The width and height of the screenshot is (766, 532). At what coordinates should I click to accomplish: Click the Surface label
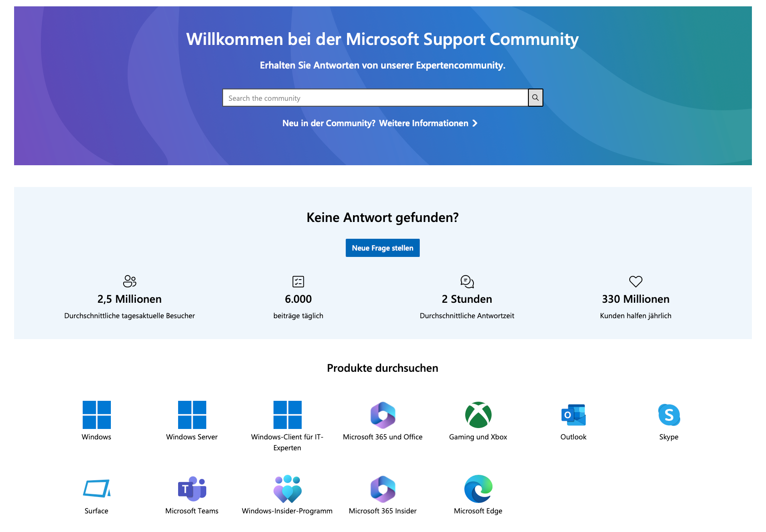96,511
